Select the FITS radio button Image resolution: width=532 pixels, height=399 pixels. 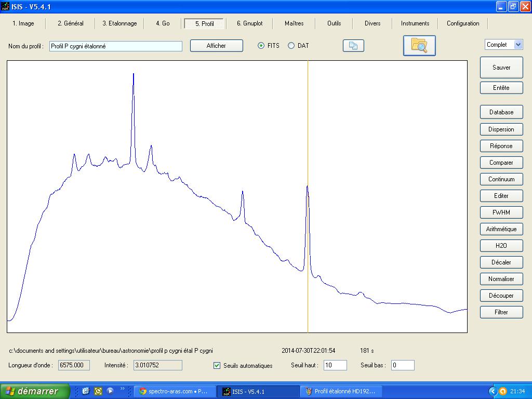(x=261, y=46)
